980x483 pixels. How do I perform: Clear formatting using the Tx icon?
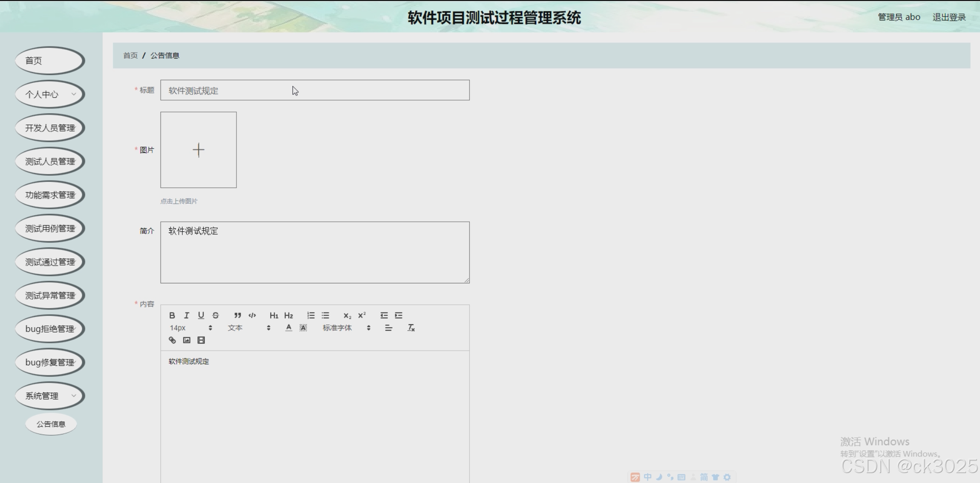pos(410,328)
